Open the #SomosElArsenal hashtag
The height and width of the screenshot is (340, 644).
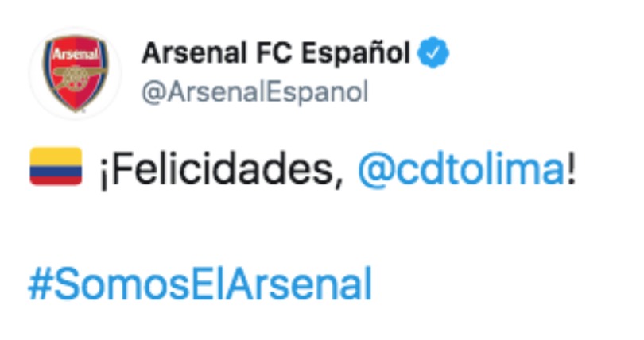[200, 284]
